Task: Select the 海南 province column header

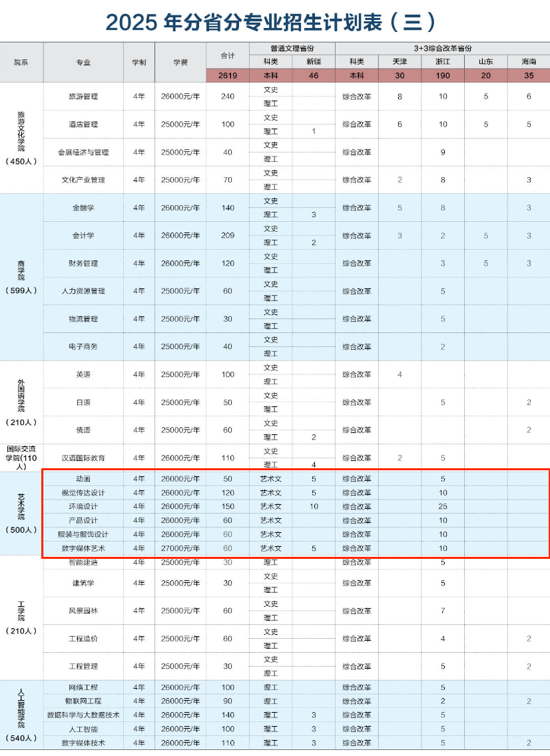Action: click(529, 62)
